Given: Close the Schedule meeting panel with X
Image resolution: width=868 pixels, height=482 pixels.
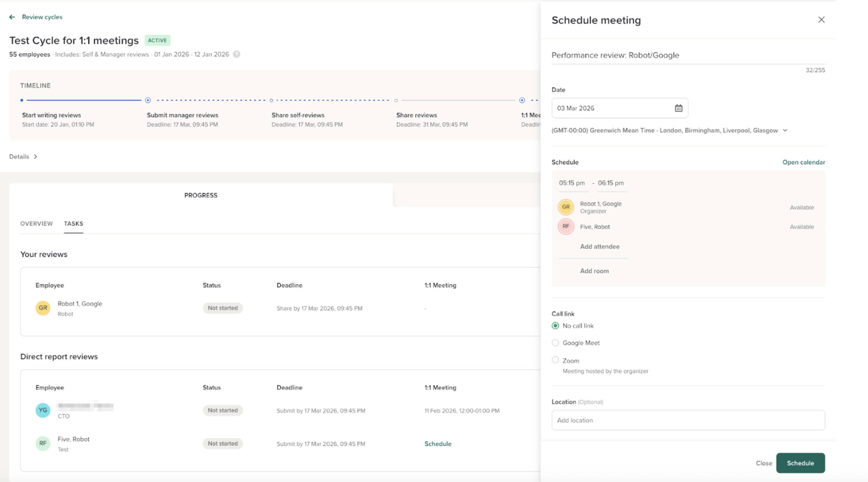Looking at the screenshot, I should 821,20.
